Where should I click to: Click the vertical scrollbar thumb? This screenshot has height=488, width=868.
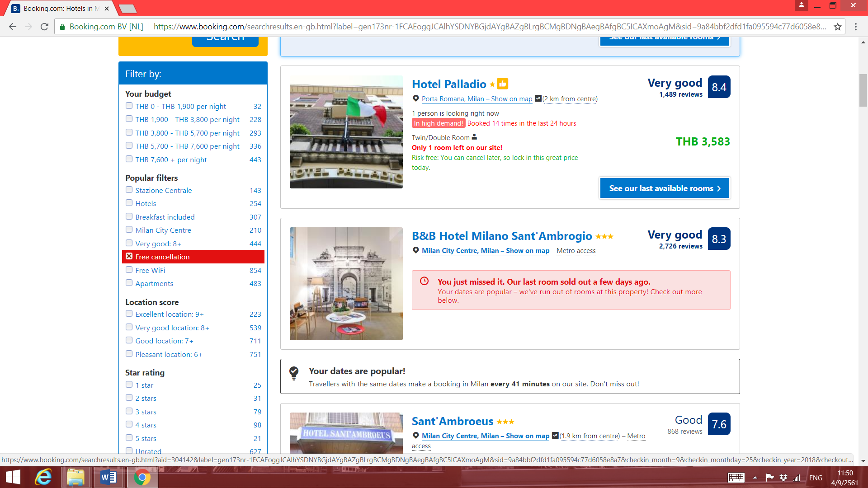(x=863, y=90)
